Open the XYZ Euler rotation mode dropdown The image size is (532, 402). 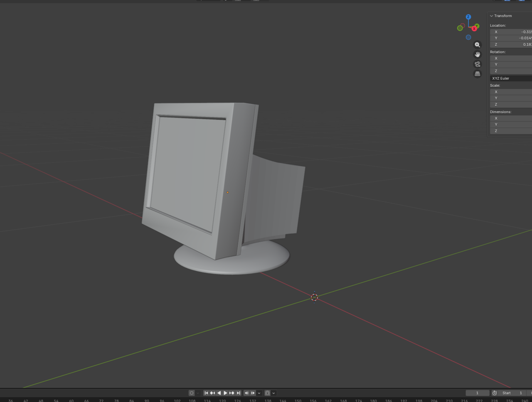point(511,78)
